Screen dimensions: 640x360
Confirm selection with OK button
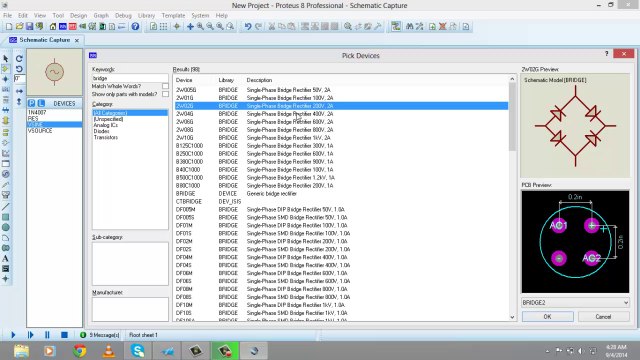(547, 317)
